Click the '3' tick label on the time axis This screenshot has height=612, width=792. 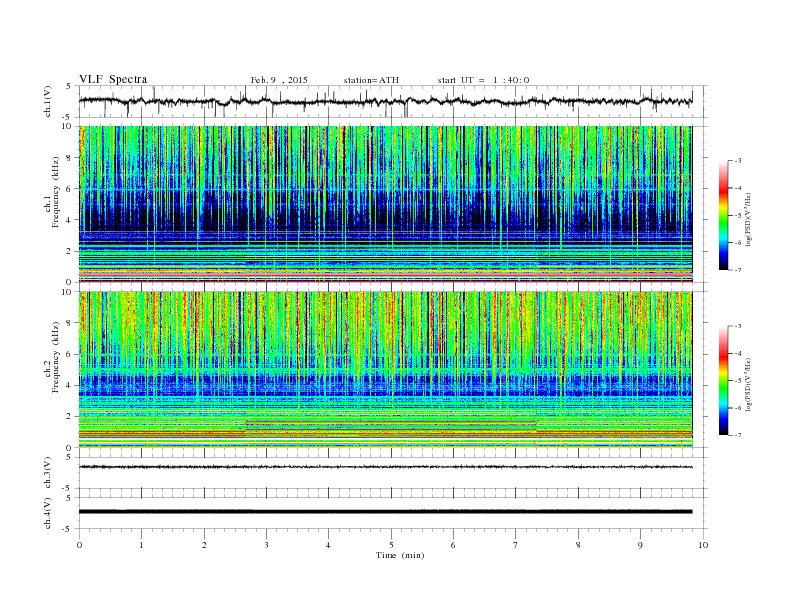click(x=266, y=545)
